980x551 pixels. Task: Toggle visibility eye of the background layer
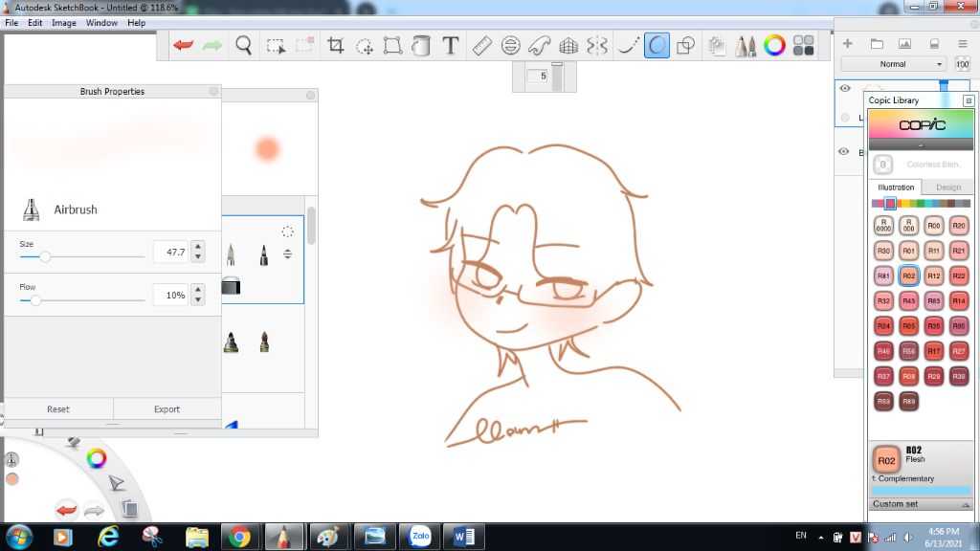pyautogui.click(x=844, y=151)
